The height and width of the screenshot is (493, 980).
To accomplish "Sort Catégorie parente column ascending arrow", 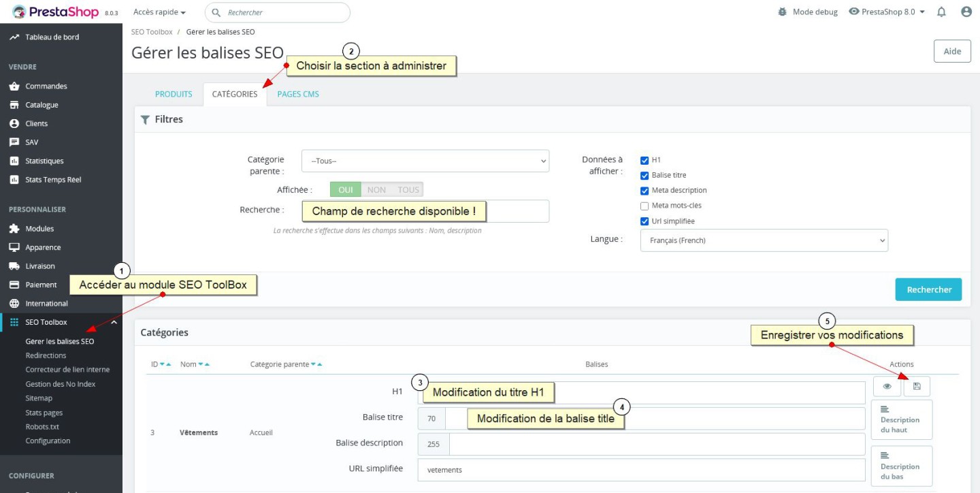I will [320, 364].
